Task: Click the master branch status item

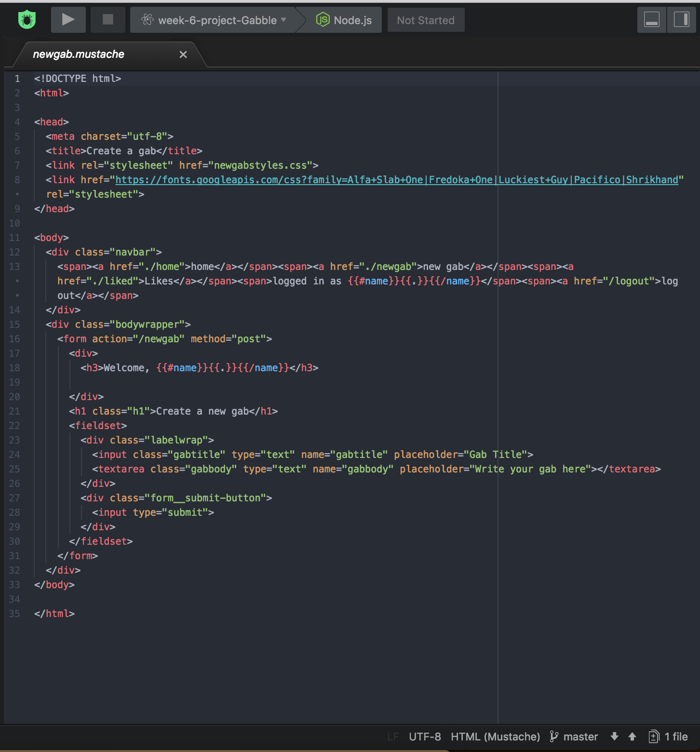Action: [580, 737]
